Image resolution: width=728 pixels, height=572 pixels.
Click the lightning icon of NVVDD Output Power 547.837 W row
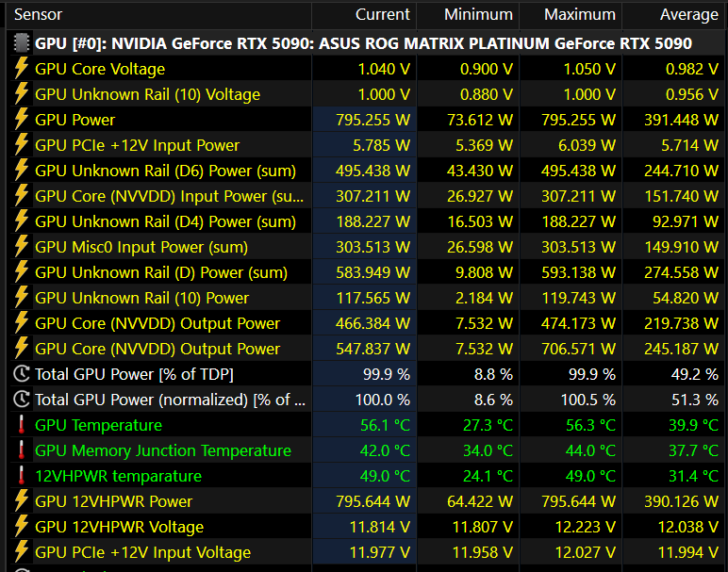(21, 349)
